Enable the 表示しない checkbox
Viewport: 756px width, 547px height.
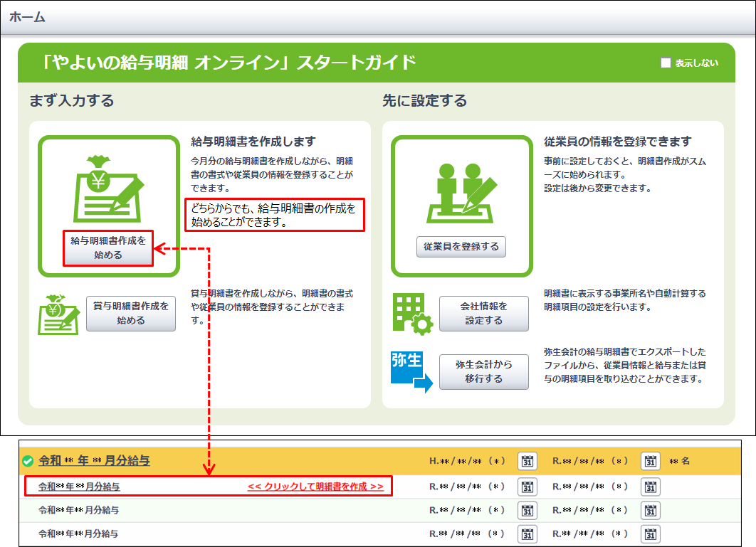(666, 63)
